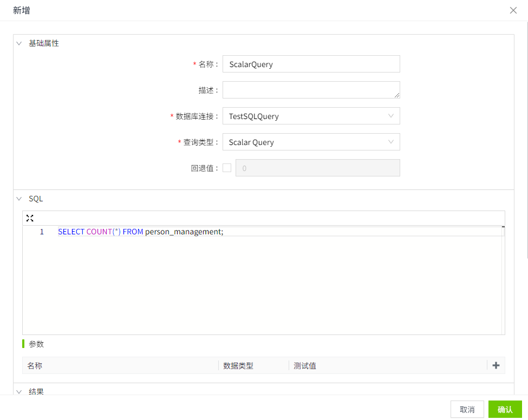Screen dimensions: 528x420
Task: Click the 测试值 column header
Action: pyautogui.click(x=305, y=365)
